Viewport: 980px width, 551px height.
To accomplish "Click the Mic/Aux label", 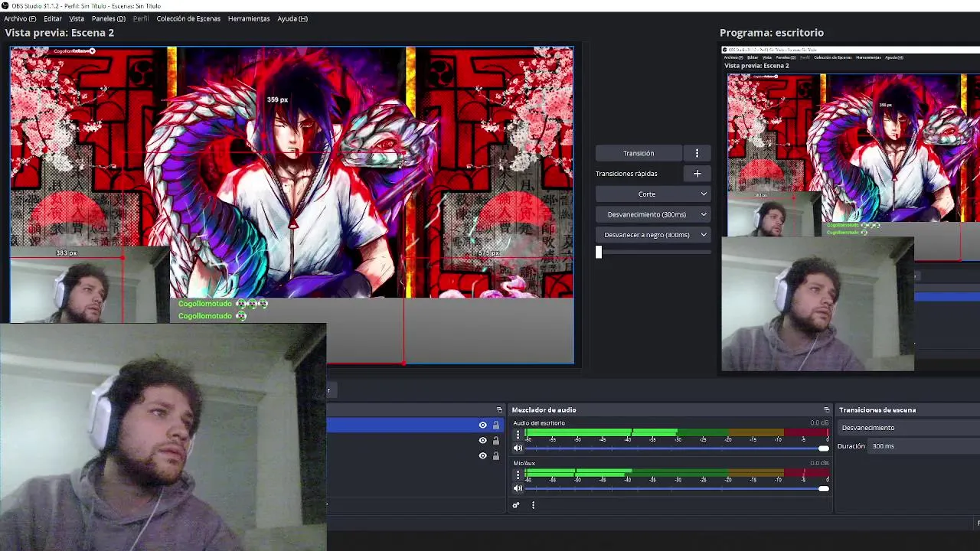I will [524, 463].
